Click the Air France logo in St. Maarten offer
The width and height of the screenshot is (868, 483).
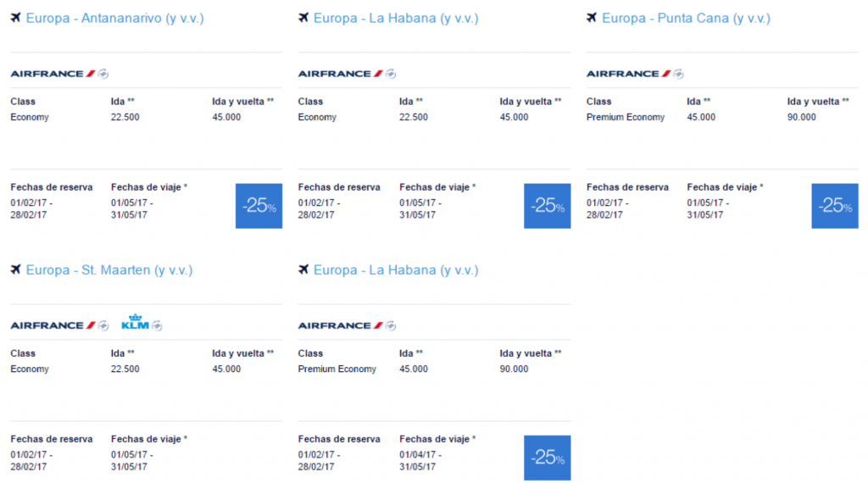(53, 325)
